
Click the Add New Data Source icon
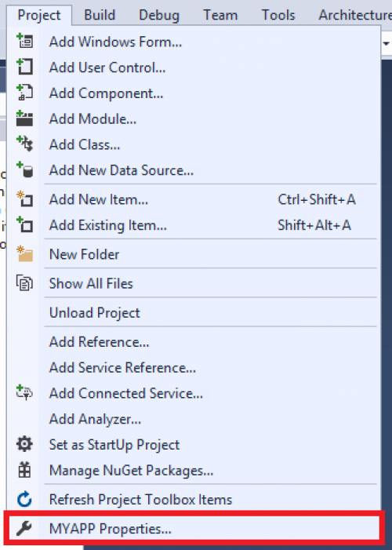[x=24, y=169]
